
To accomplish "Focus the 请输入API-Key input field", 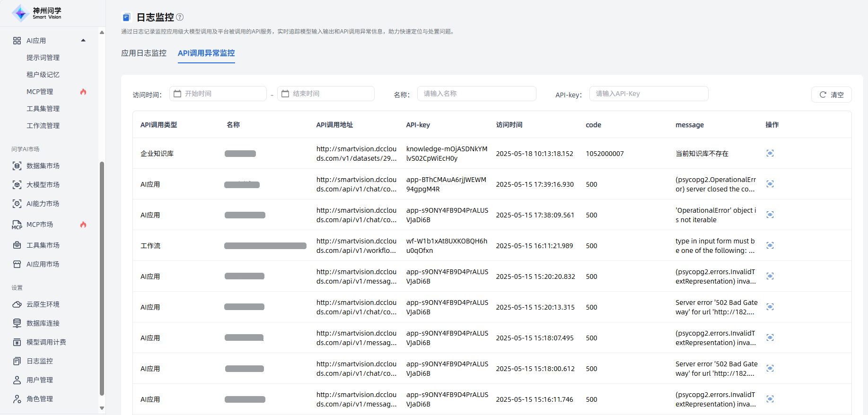I will 649,94.
